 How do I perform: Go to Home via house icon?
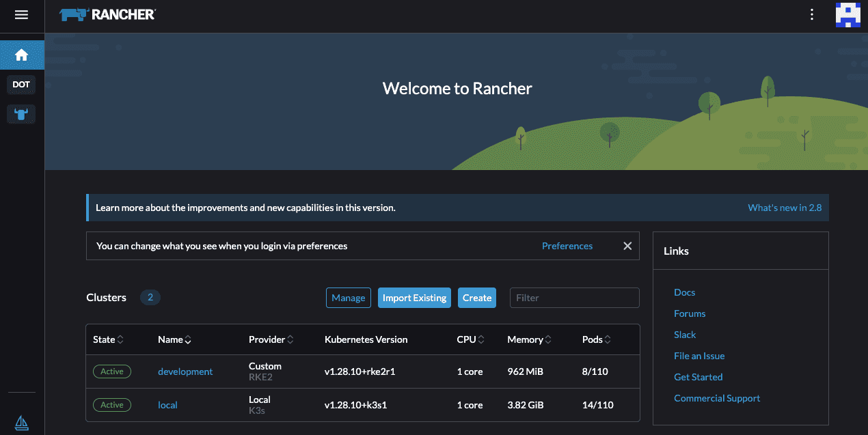22,55
